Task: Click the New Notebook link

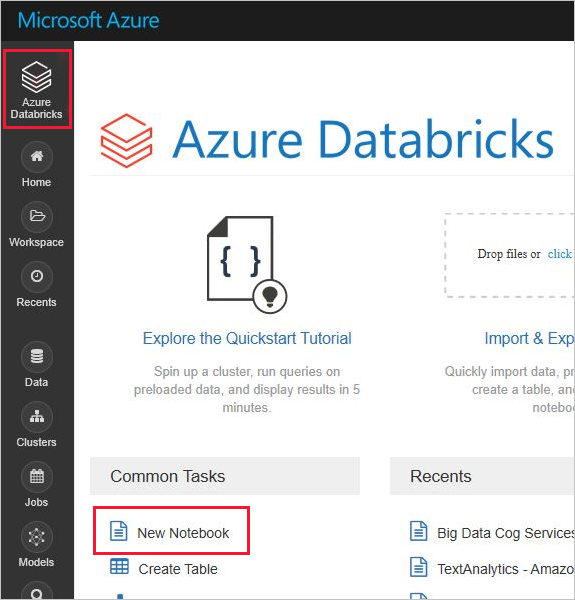Action: click(x=183, y=533)
